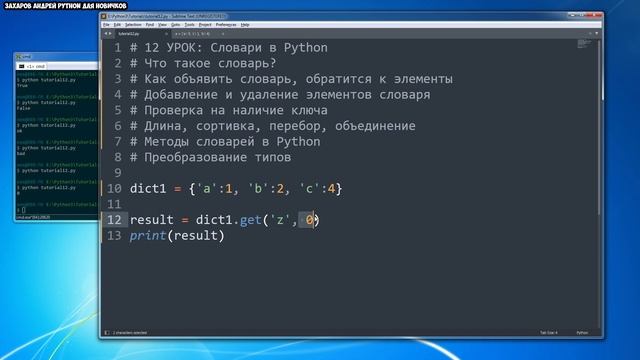The height and width of the screenshot is (360, 640).
Task: Click the tab scroll right arrow
Action: 110,34
